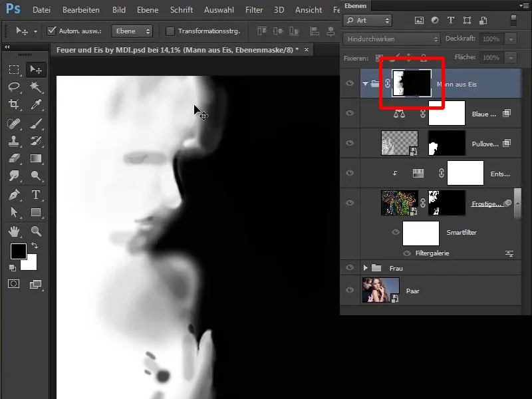The width and height of the screenshot is (532, 399).
Task: Hide the Pullove... layer
Action: [350, 143]
